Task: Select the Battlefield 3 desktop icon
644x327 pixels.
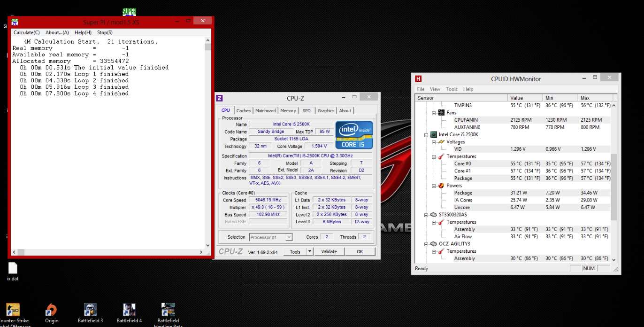Action: point(90,310)
